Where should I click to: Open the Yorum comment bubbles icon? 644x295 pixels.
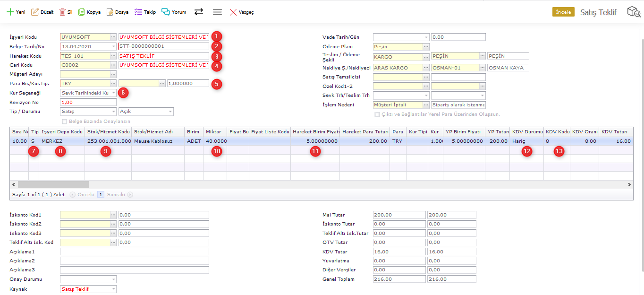pyautogui.click(x=166, y=12)
